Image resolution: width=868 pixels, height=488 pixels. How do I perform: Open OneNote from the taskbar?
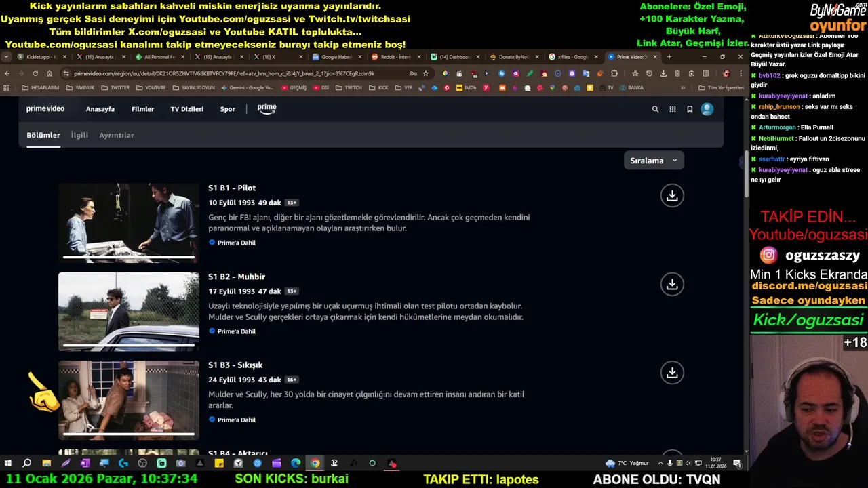coord(85,464)
